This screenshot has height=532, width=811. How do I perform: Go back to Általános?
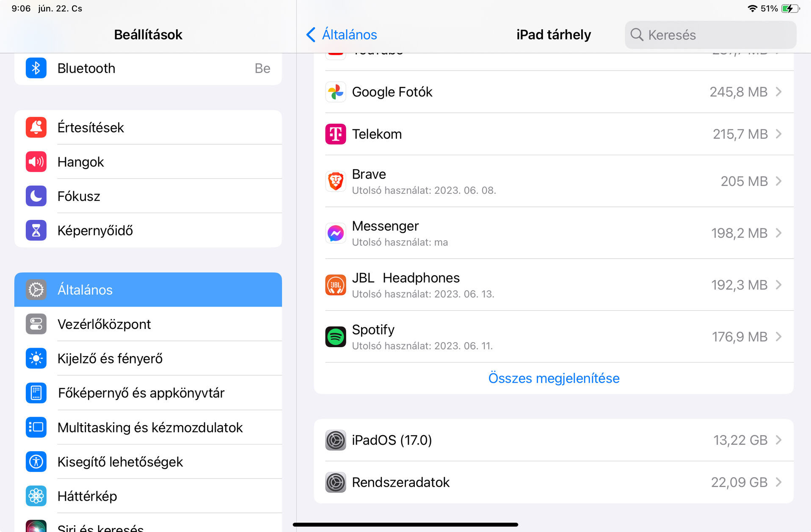[342, 35]
